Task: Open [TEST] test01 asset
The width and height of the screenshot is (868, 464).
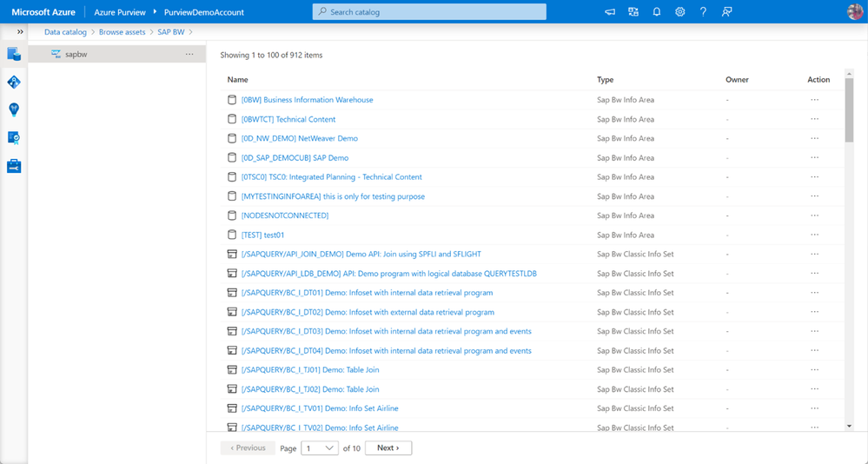Action: pyautogui.click(x=263, y=235)
